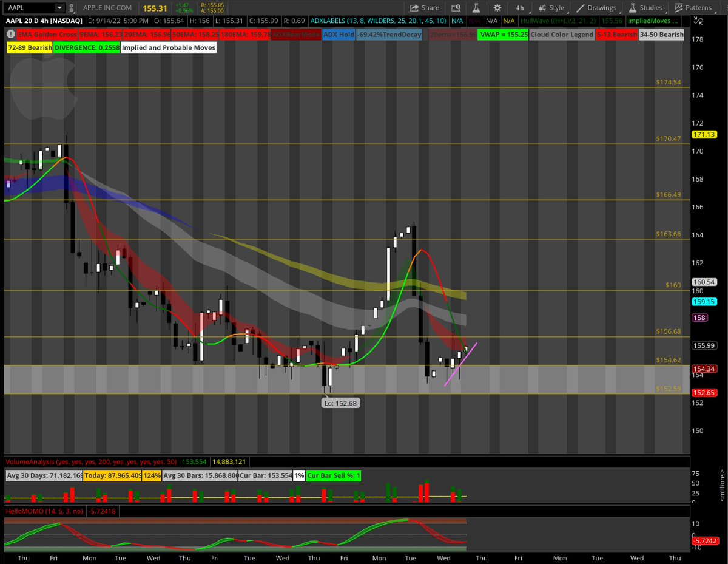The width and height of the screenshot is (728, 564).
Task: Click the red -5.7242 momentum axis tag
Action: 705,540
